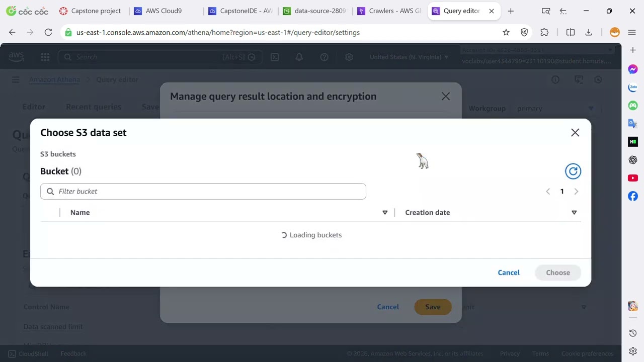Open YouTube in browser sidebar
644x362 pixels.
point(633,178)
